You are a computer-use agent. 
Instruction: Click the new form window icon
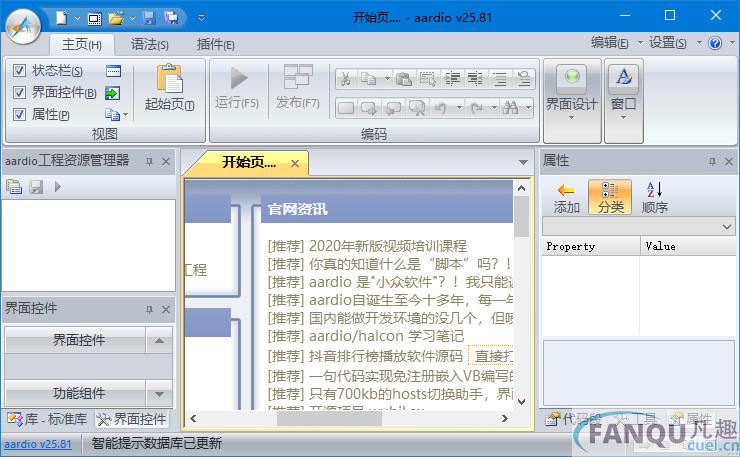(x=94, y=19)
